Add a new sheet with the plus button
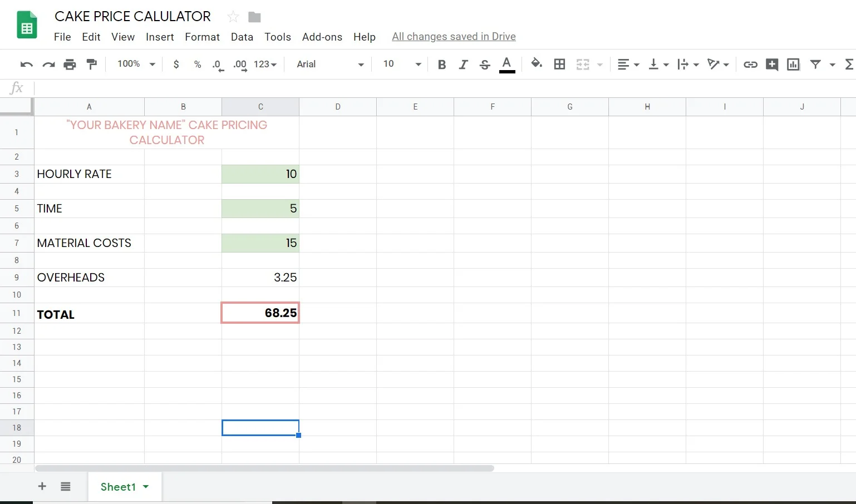This screenshot has width=856, height=504. (x=42, y=486)
